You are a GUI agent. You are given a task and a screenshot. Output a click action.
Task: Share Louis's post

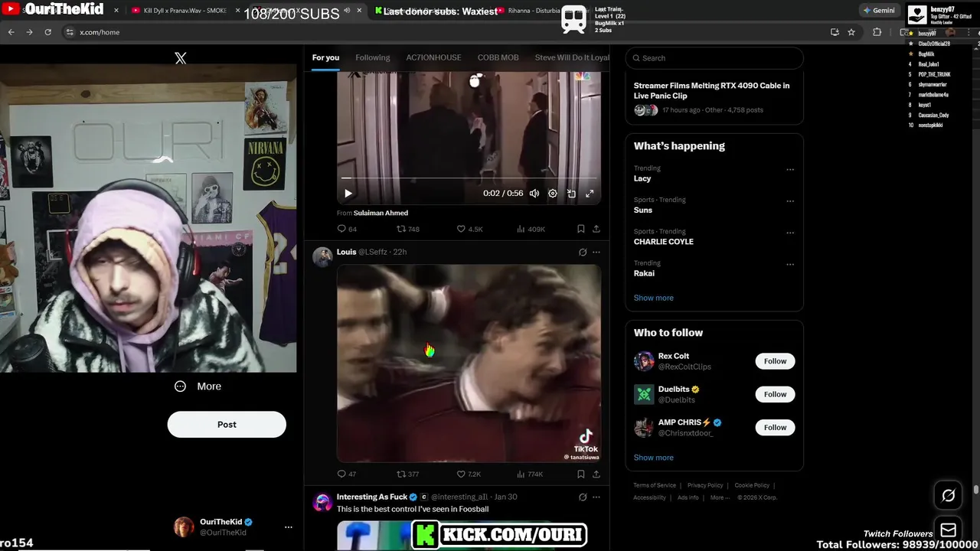(x=596, y=474)
